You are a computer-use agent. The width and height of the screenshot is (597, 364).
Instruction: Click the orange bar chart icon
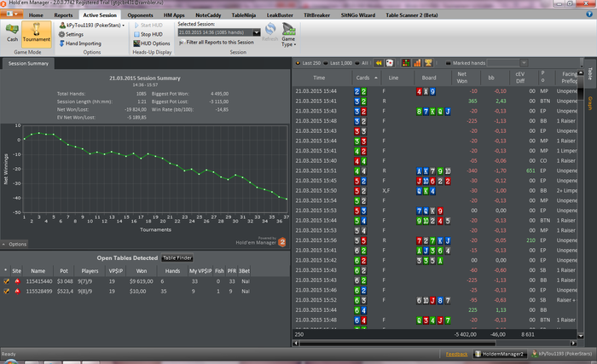tap(416, 63)
